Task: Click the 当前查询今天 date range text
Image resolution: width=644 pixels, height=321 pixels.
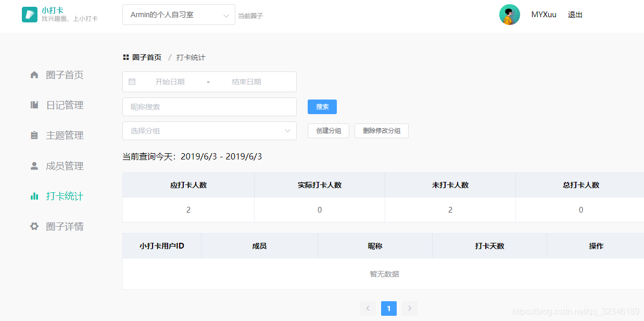Action: [x=192, y=156]
